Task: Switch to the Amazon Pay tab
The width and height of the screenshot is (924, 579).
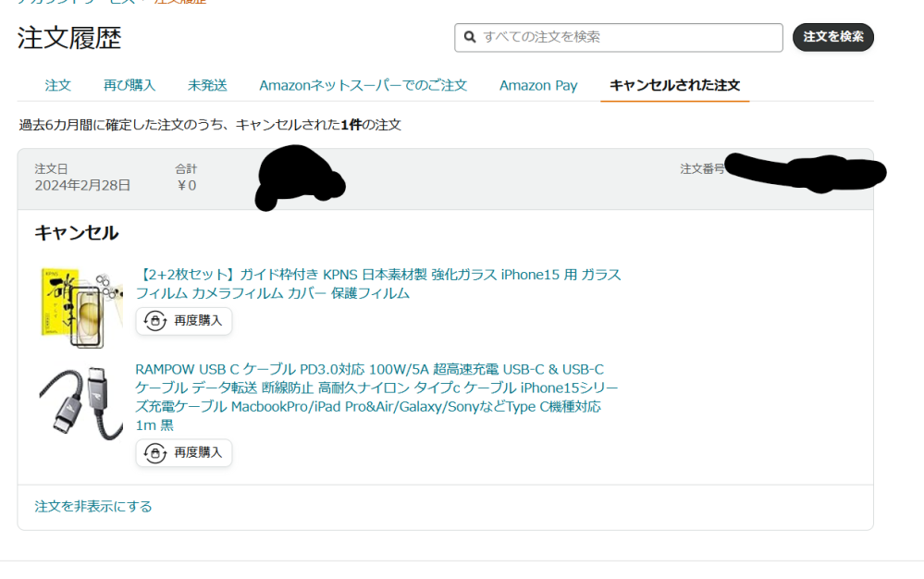Action: click(x=538, y=85)
